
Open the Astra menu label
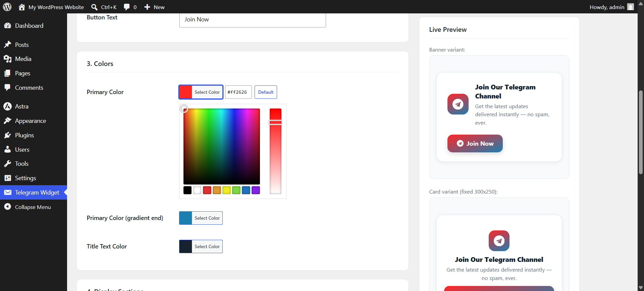[22, 106]
